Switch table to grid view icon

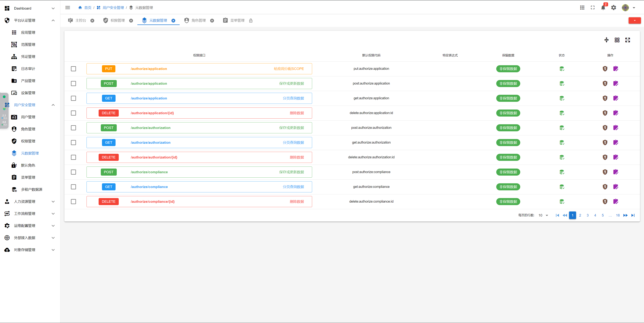click(617, 40)
